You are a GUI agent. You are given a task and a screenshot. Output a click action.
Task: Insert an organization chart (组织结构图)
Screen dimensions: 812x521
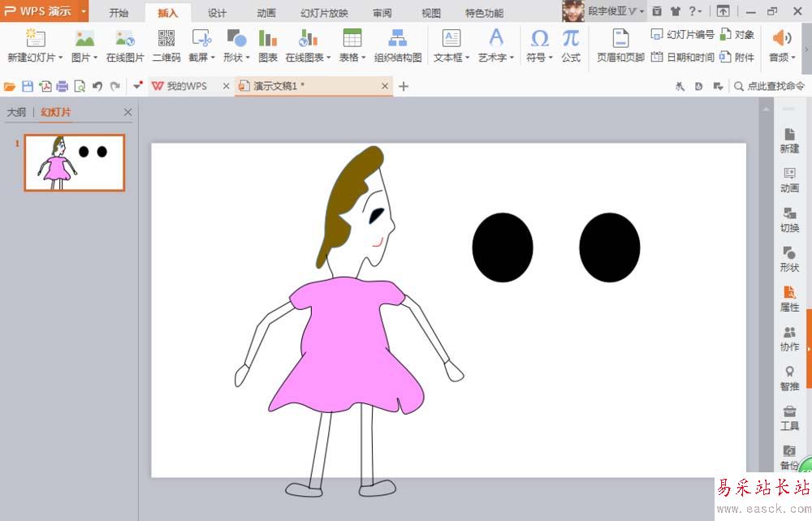coord(398,45)
